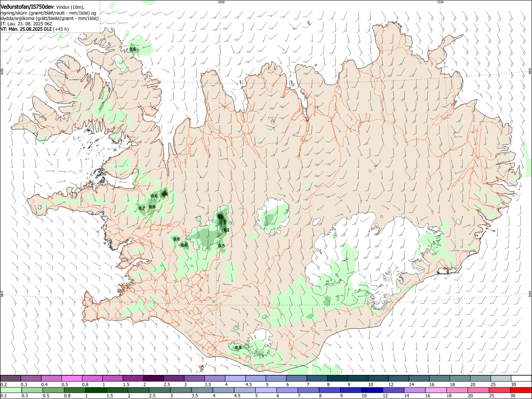Click the 15W longitude label

click(x=440, y=2)
